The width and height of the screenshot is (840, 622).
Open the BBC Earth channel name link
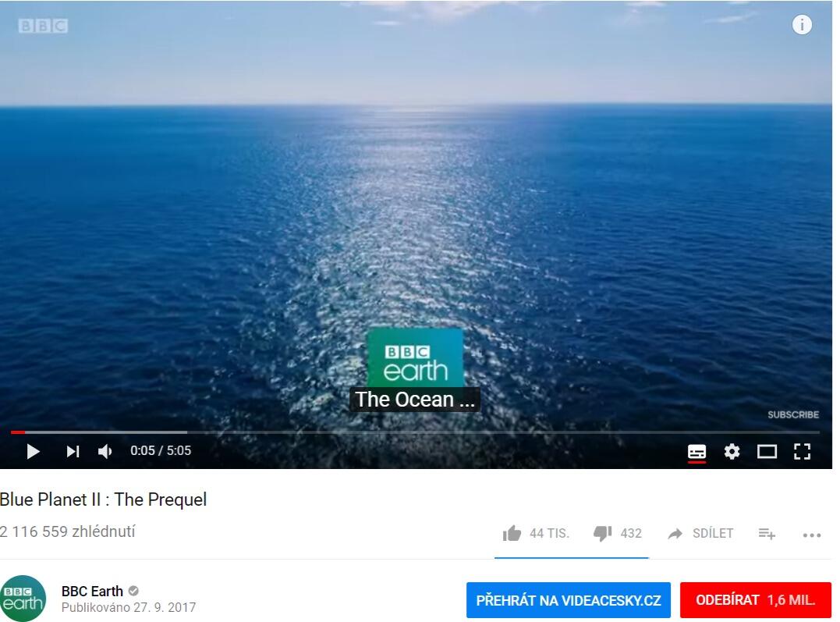tap(92, 591)
